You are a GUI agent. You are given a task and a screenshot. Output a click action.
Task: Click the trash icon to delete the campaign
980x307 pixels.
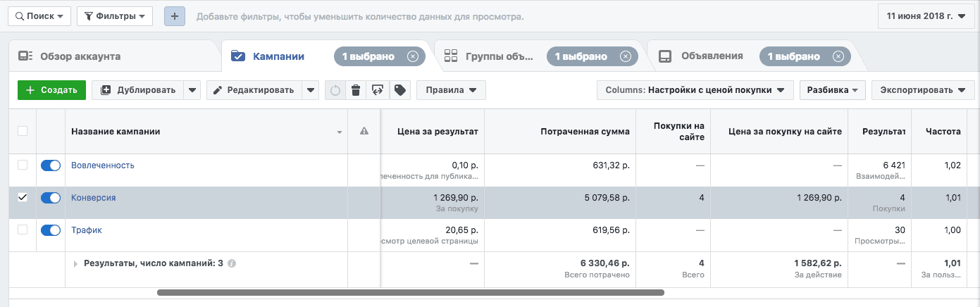[356, 90]
